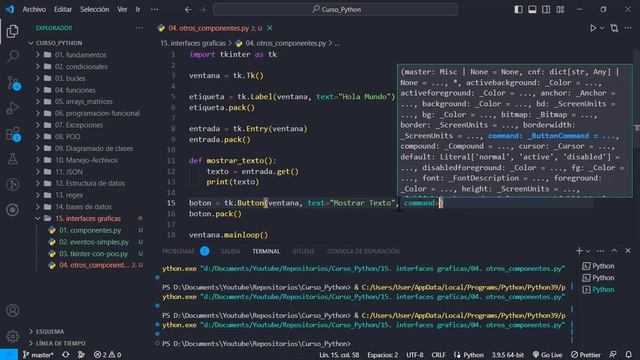Open file 03. tkinter-con-poo.py
The image size is (640, 360).
coord(93,254)
